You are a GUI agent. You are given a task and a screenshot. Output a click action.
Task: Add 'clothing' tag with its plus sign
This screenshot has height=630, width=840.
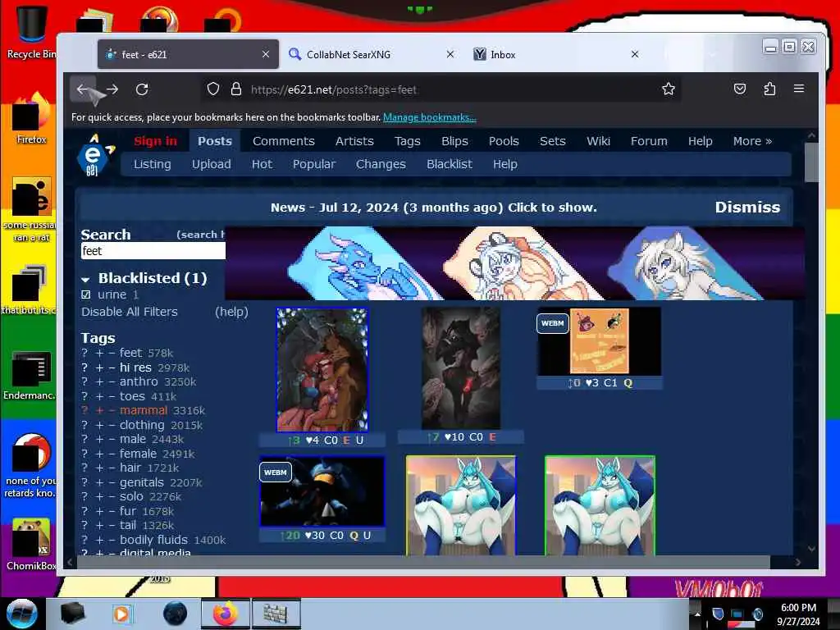coord(99,425)
